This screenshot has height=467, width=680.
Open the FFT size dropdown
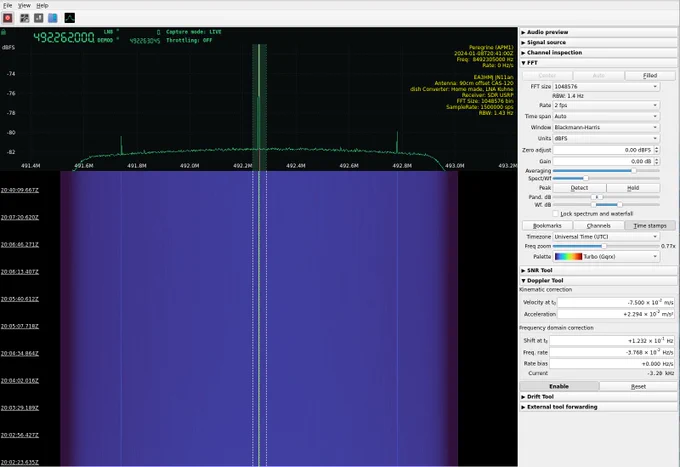point(606,87)
